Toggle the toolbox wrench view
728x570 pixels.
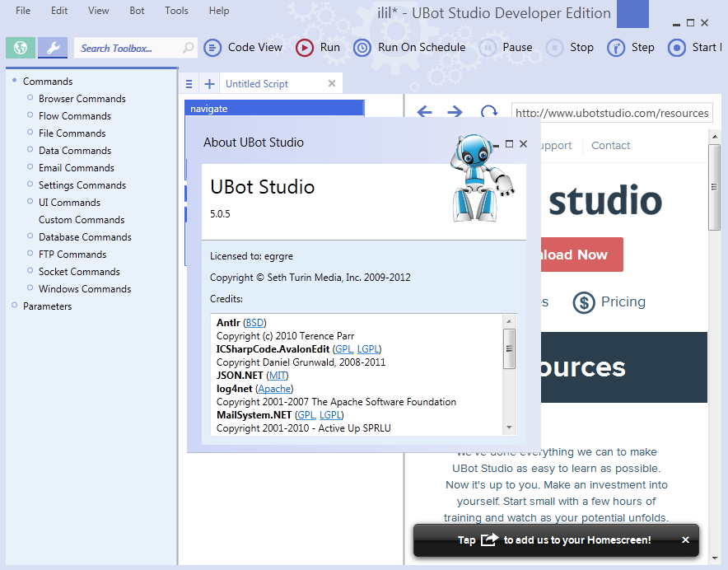pos(51,47)
